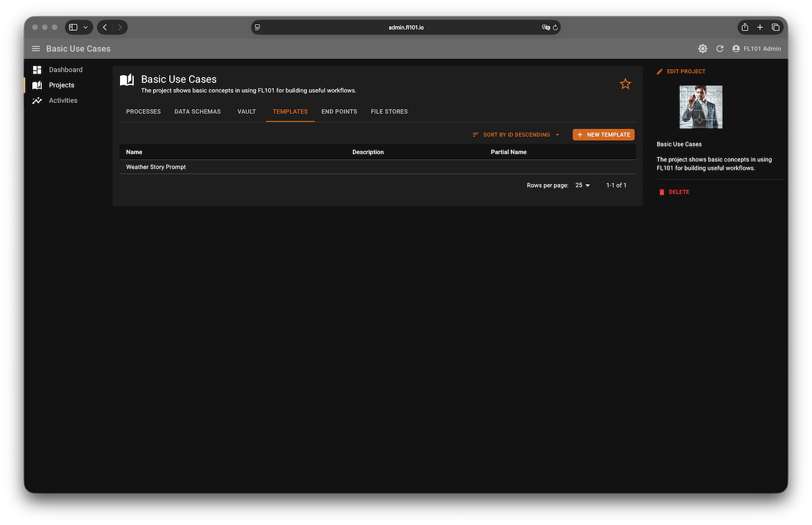The height and width of the screenshot is (525, 812).
Task: Switch to the Processes tab
Action: click(143, 112)
